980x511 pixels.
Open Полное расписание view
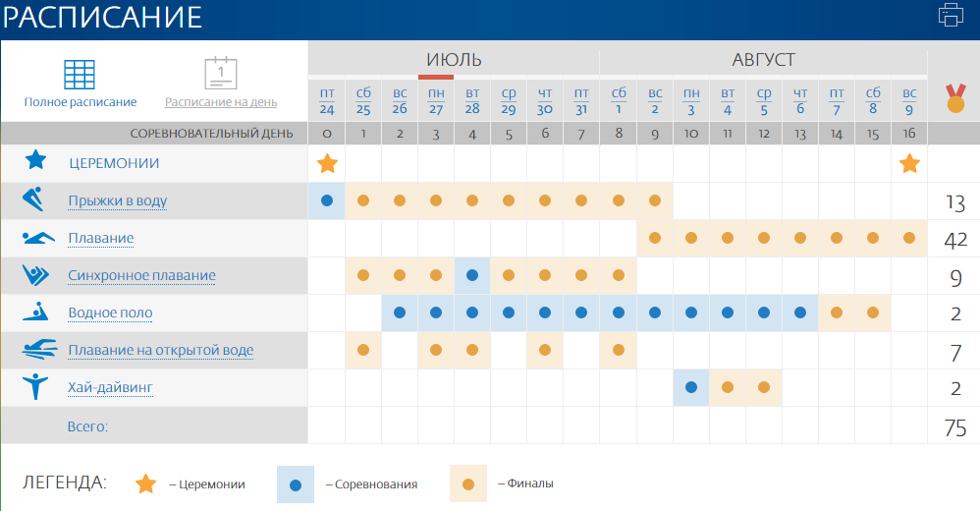click(x=80, y=102)
